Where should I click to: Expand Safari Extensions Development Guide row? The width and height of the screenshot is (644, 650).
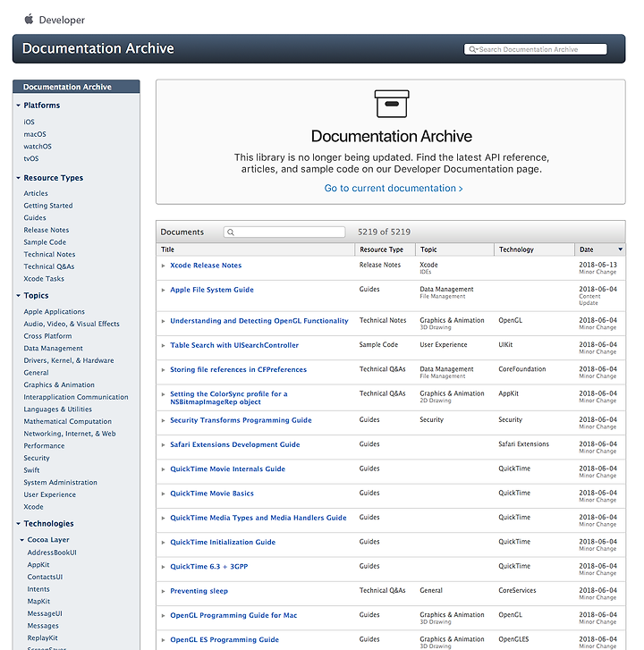pos(163,444)
